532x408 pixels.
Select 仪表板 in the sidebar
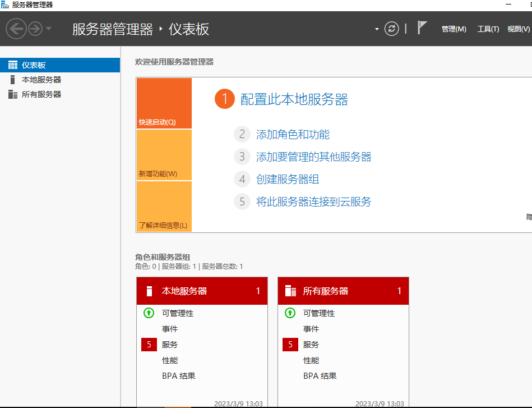(60, 65)
